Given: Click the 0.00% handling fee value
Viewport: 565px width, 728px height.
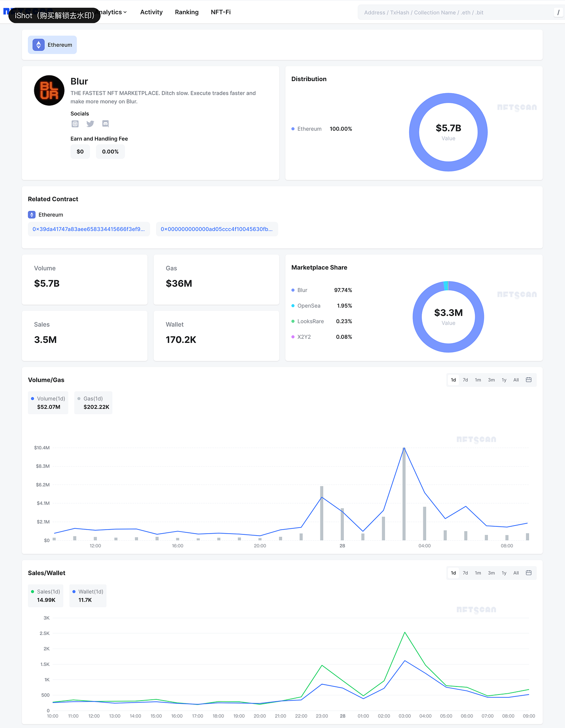Looking at the screenshot, I should pyautogui.click(x=110, y=152).
